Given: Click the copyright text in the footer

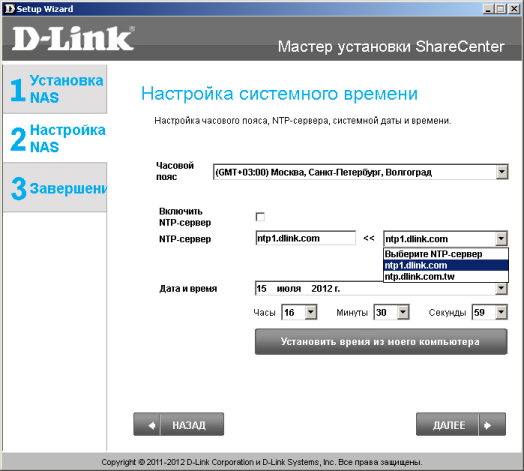Looking at the screenshot, I should (x=262, y=462).
